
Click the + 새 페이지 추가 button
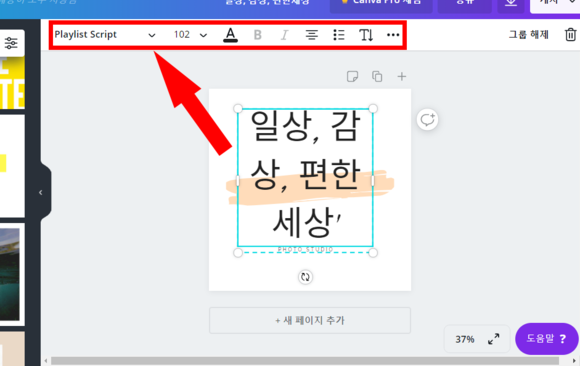click(310, 320)
